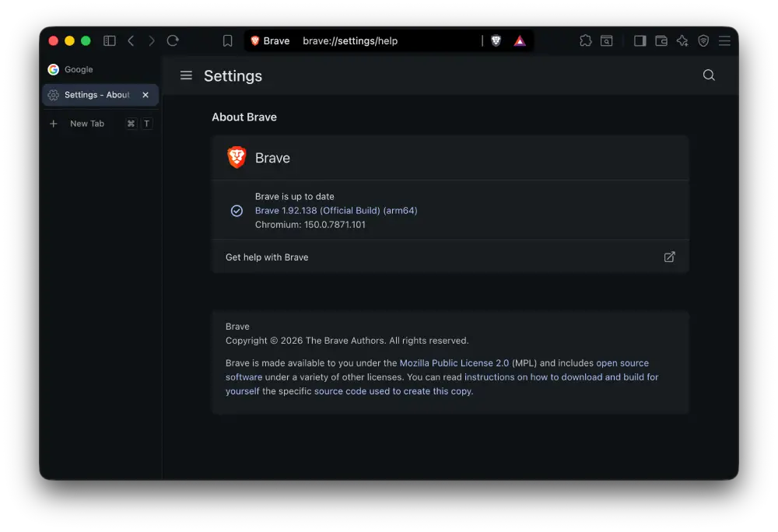Switch to the Google tab
The height and width of the screenshot is (532, 778).
pos(100,69)
